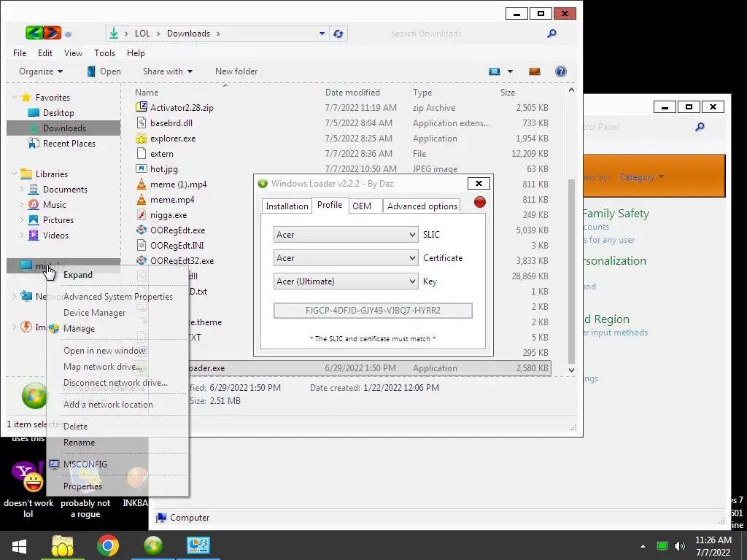
Task: Switch to the Advanced options tab
Action: 422,206
